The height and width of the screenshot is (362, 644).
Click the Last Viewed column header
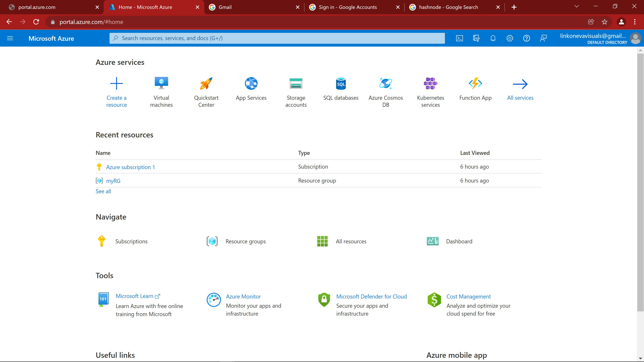(475, 153)
